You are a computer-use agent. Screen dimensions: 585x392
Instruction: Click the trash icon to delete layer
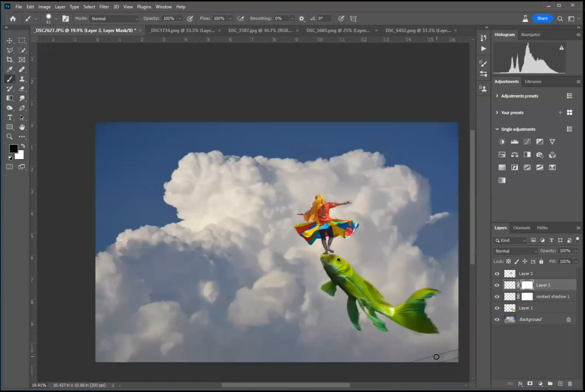coord(570,384)
